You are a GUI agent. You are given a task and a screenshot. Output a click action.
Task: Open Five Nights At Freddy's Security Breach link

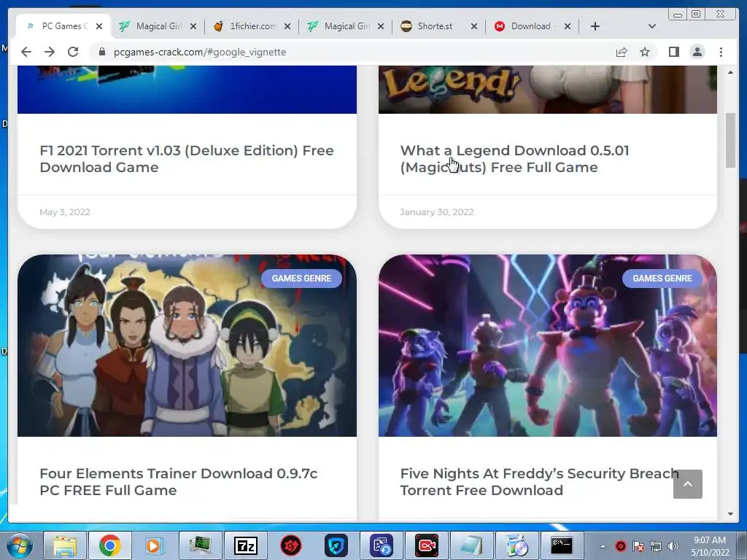click(x=539, y=481)
